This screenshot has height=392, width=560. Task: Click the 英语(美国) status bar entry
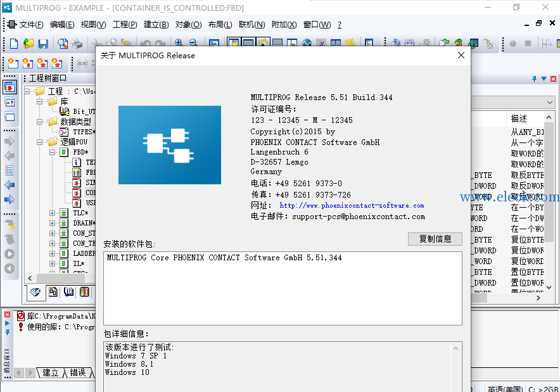505,389
